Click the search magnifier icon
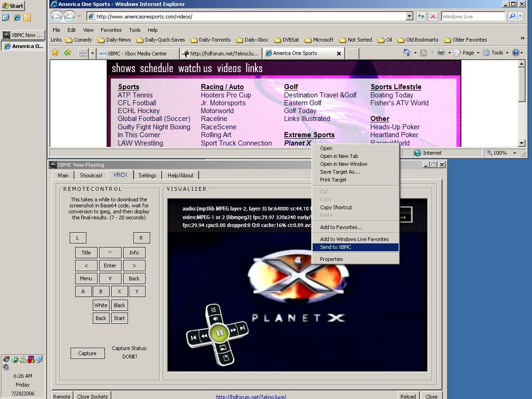Screen dimensions: 532x399 pyautogui.click(x=512, y=16)
